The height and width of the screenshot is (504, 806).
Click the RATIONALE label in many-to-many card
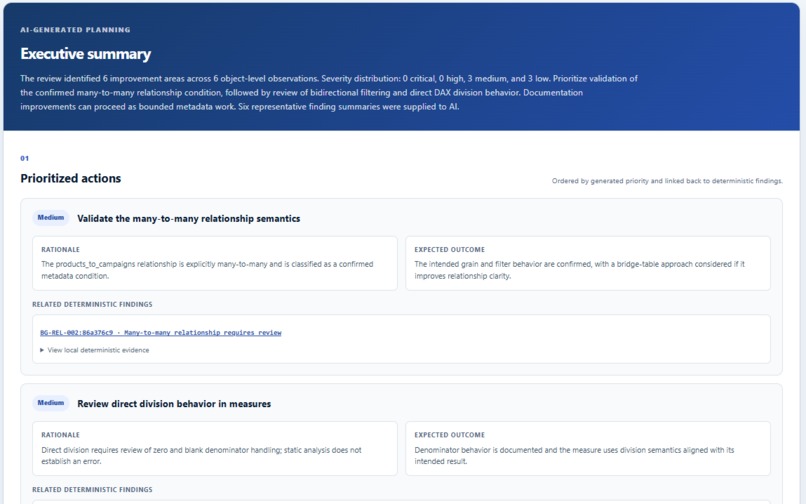(x=60, y=249)
